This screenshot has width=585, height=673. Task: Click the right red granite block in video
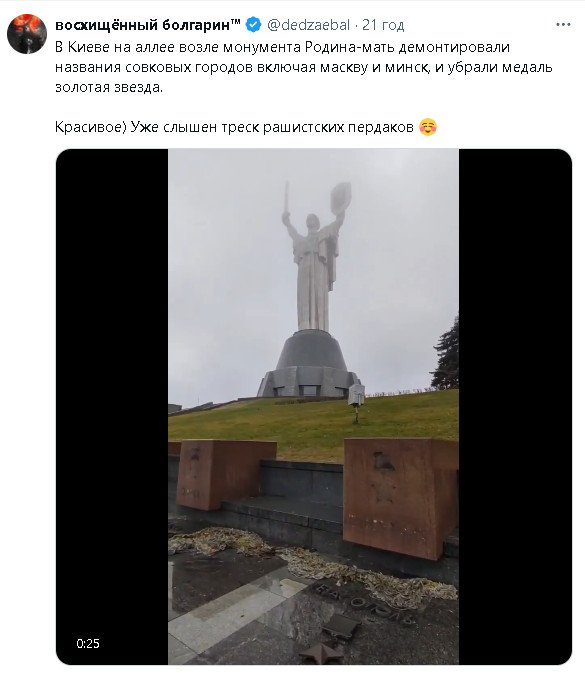coord(400,497)
